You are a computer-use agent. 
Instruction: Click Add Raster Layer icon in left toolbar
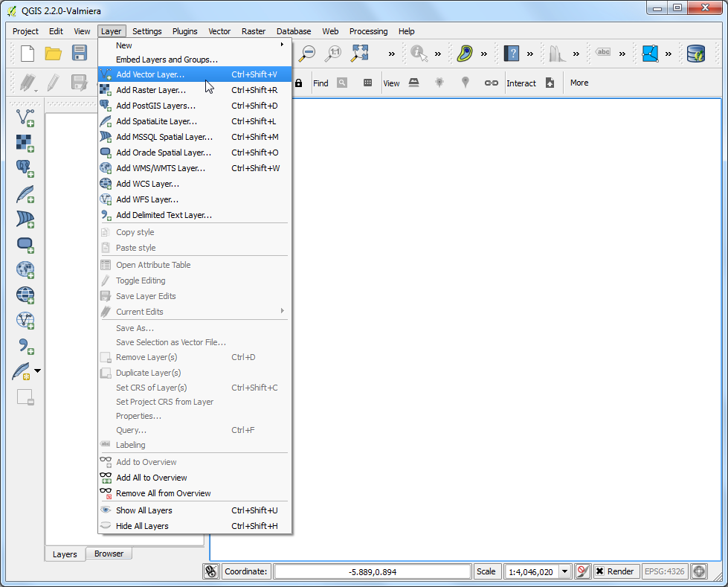point(25,143)
